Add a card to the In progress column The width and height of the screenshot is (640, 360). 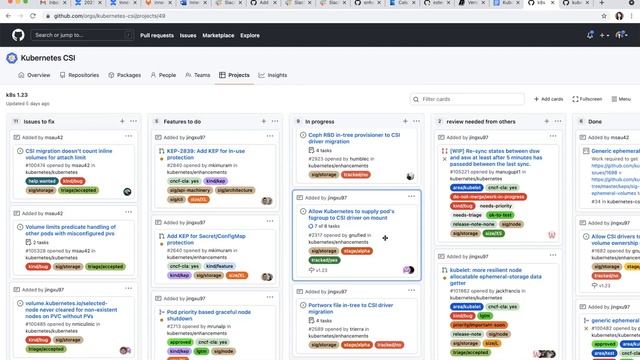point(405,121)
